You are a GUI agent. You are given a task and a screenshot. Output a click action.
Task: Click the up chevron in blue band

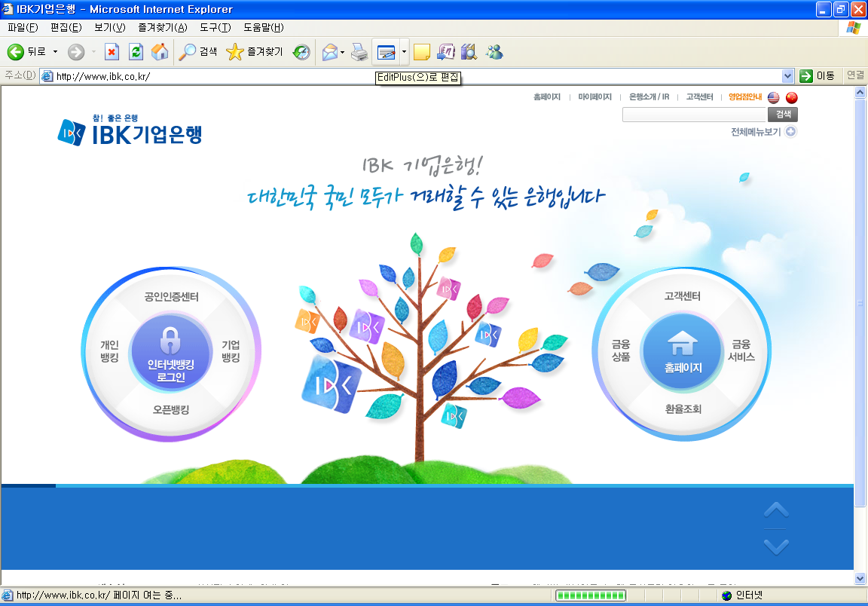[776, 510]
